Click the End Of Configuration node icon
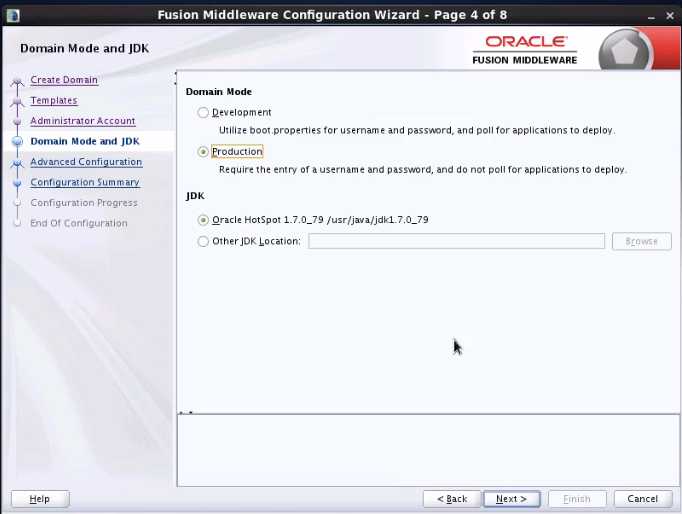Viewport: 682px width, 514px height. pos(17,223)
